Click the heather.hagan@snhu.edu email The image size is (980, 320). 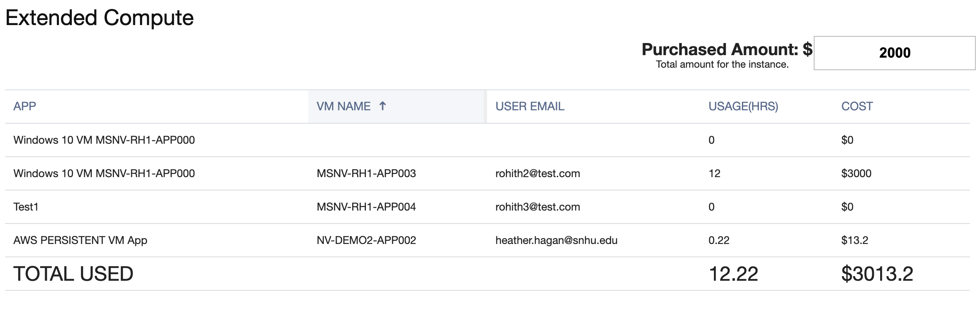point(556,240)
